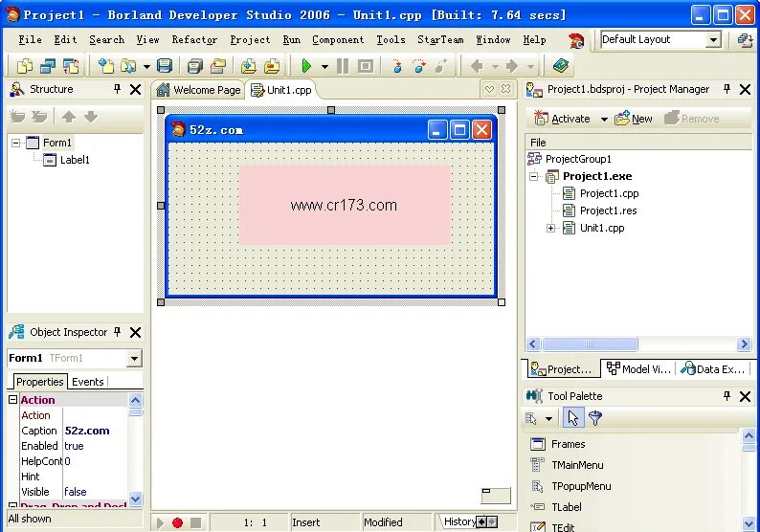Viewport: 760px width, 532px height.
Task: Collapse the Project1.exe tree node
Action: tap(534, 176)
